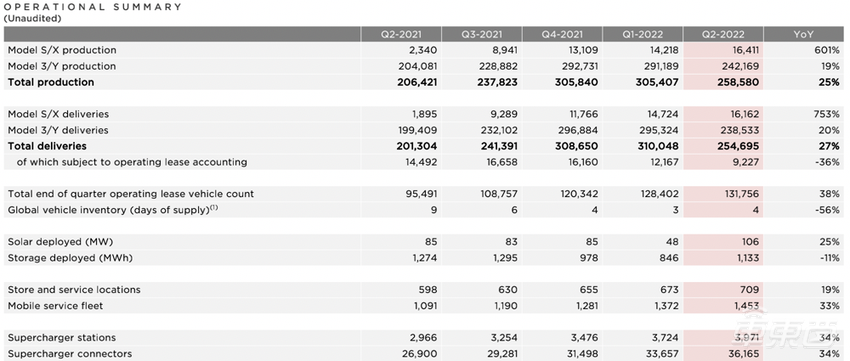
Task: Select the YoY column header
Action: (x=804, y=34)
